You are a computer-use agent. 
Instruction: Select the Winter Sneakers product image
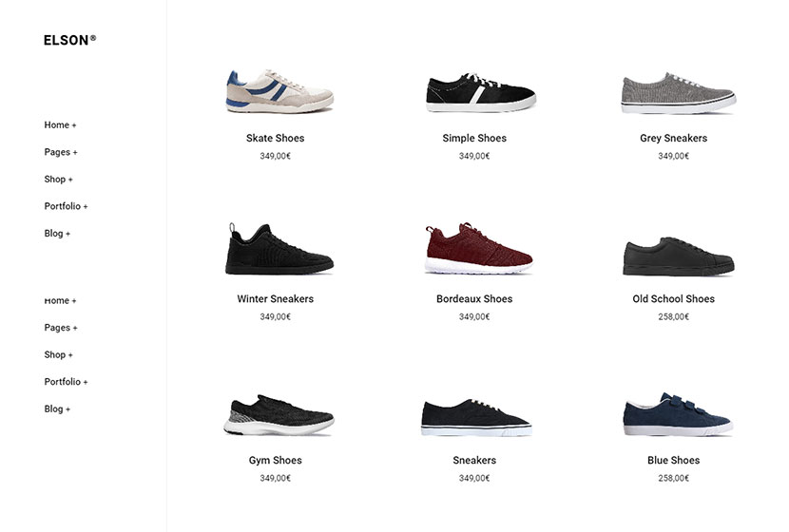pyautogui.click(x=279, y=249)
